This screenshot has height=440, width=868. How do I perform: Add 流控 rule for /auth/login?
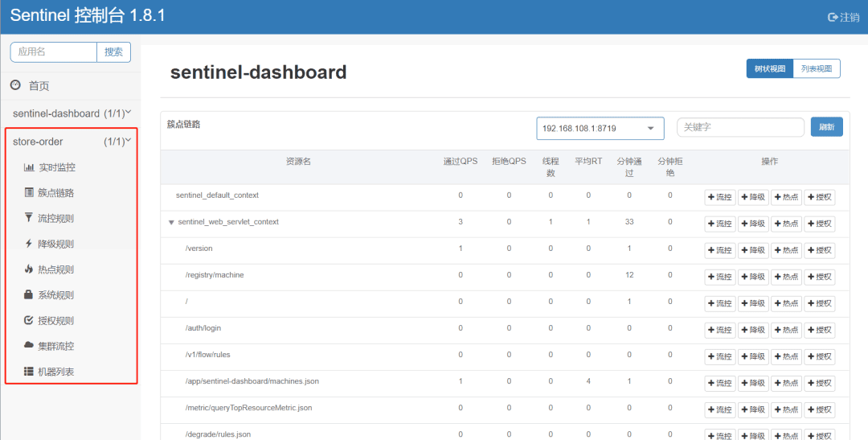[x=720, y=330]
